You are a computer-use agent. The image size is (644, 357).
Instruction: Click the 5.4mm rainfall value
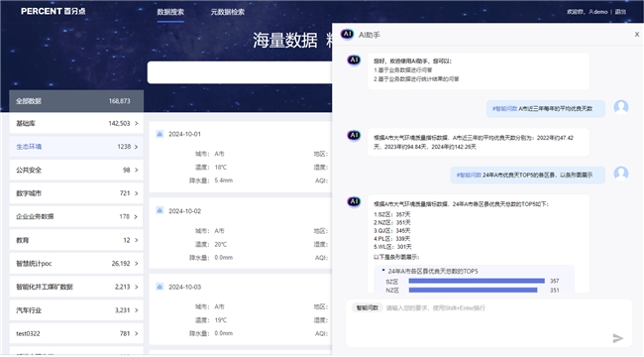[224, 180]
